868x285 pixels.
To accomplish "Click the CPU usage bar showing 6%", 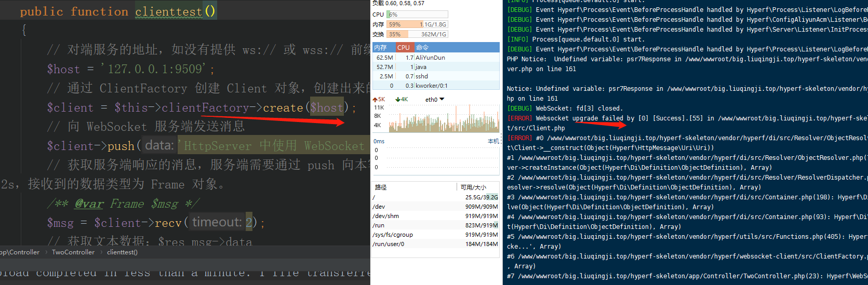I will (x=417, y=15).
